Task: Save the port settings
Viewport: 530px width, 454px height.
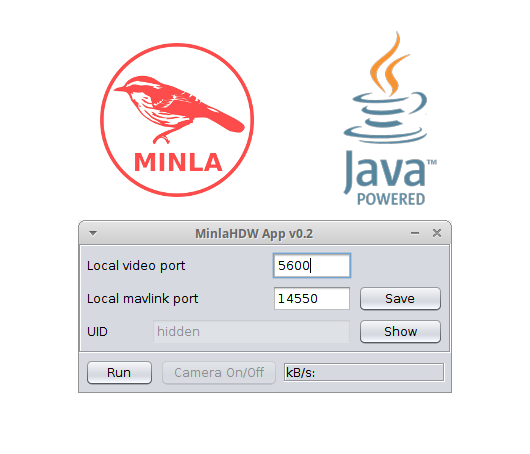Action: coord(400,298)
